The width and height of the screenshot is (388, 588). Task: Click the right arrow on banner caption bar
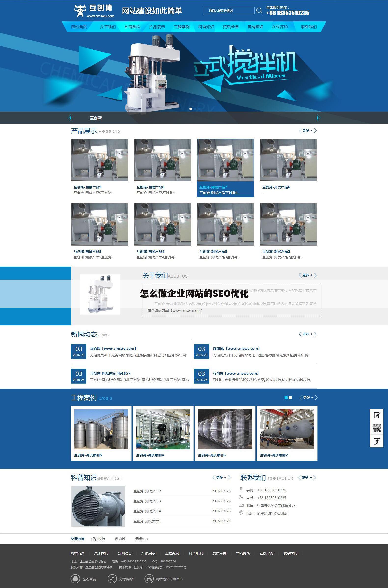tap(318, 118)
